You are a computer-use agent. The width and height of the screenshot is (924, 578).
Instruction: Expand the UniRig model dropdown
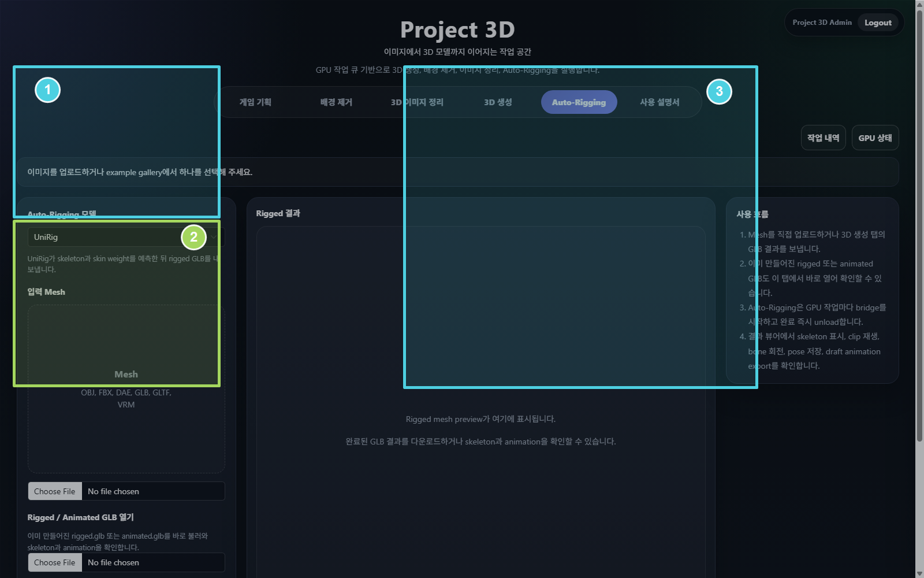pyautogui.click(x=126, y=237)
